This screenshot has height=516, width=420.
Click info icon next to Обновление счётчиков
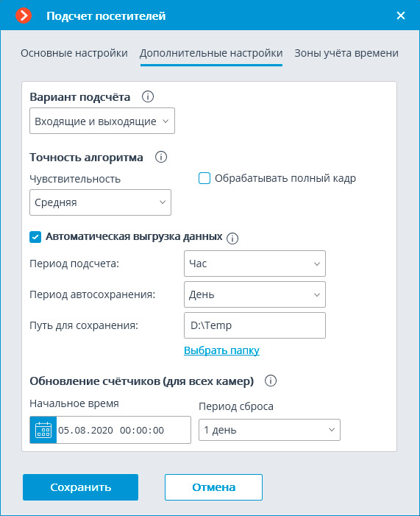271,381
